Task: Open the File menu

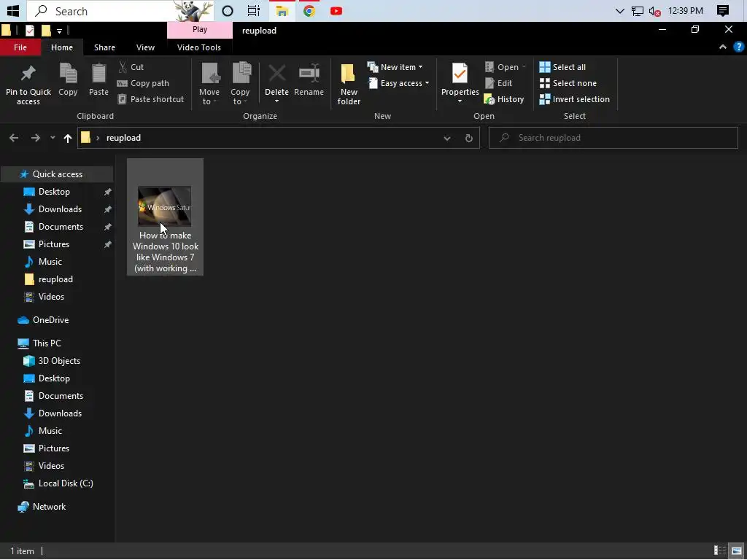Action: click(x=20, y=47)
